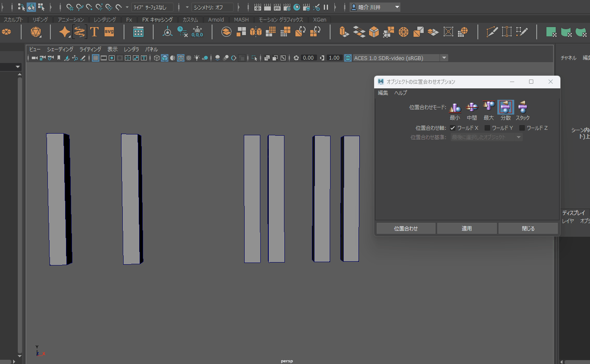Open the シンメトリ: オフ symmetry dropdown
Screen dimensions: 590x364
(x=212, y=7)
